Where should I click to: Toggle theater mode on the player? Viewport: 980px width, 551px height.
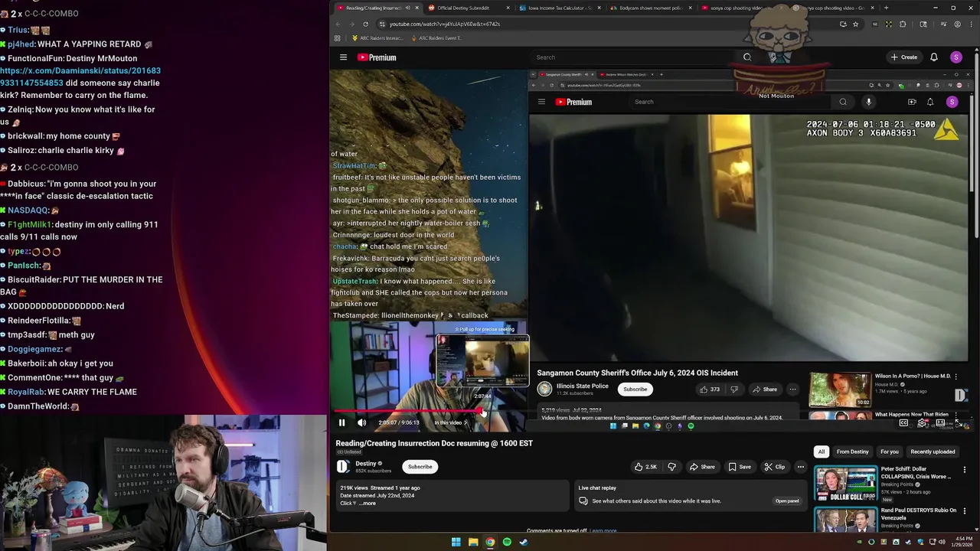pyautogui.click(x=940, y=423)
